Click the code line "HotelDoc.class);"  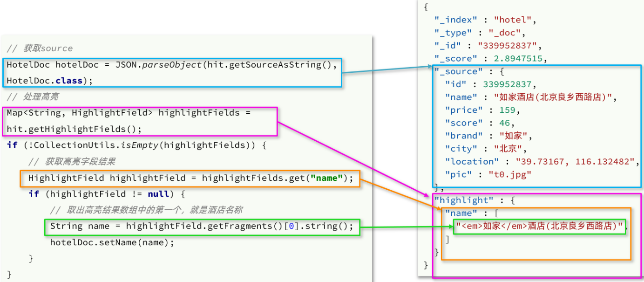[x=50, y=81]
